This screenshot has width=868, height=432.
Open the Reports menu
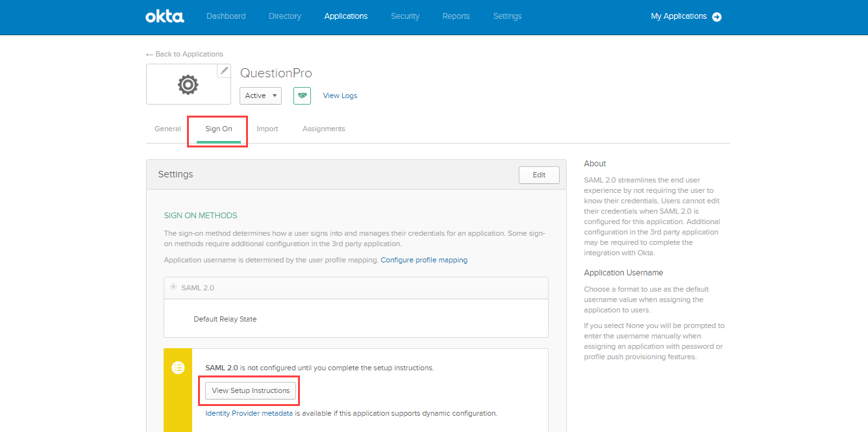pyautogui.click(x=456, y=16)
